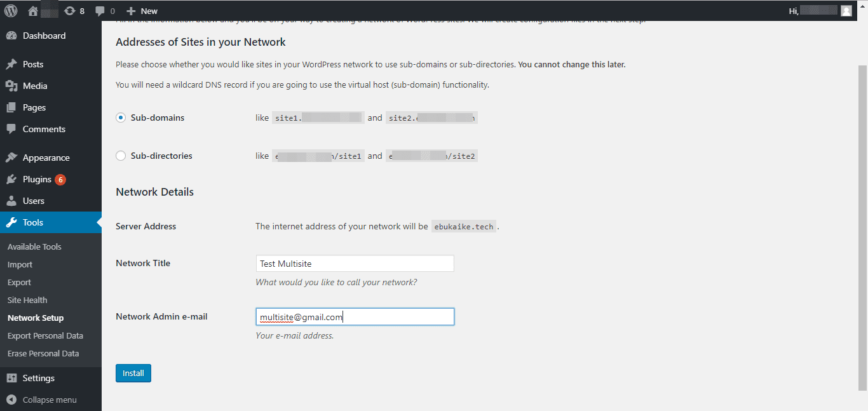Click 'Your e-mail address.' hint text
The image size is (868, 411).
tap(294, 335)
